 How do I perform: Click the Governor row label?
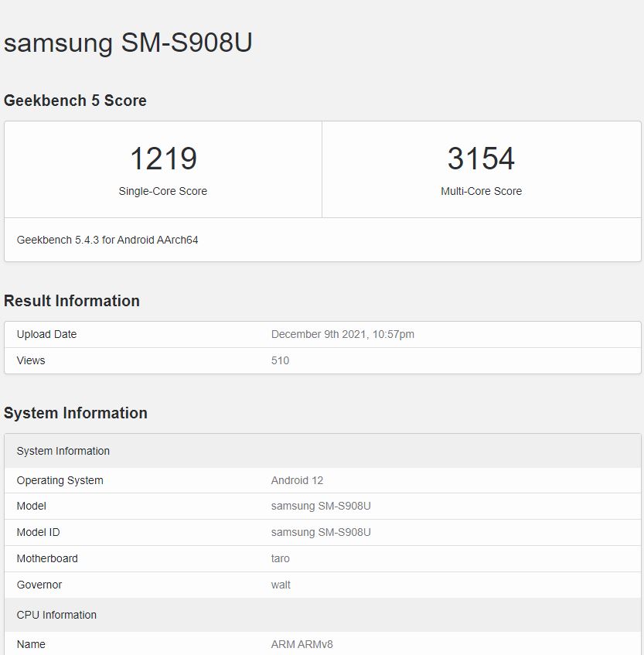pos(39,585)
